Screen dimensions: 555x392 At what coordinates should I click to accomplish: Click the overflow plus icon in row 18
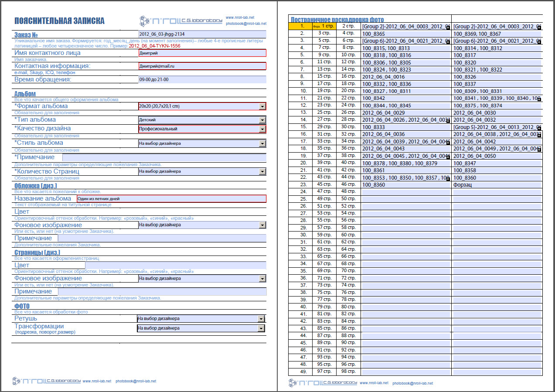point(539,150)
